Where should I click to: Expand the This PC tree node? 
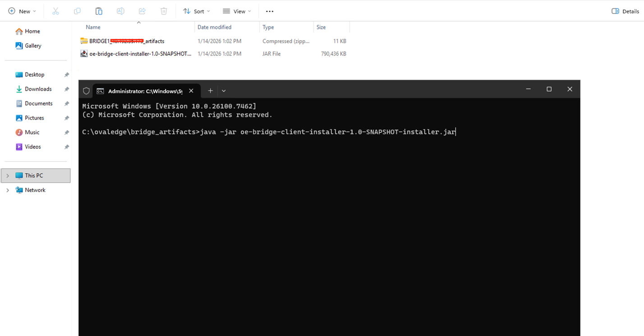8,176
